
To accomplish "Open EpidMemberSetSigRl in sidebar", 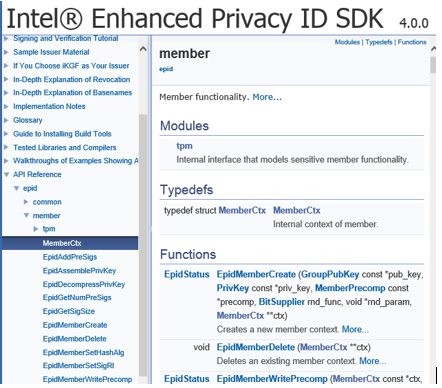I will coord(78,366).
